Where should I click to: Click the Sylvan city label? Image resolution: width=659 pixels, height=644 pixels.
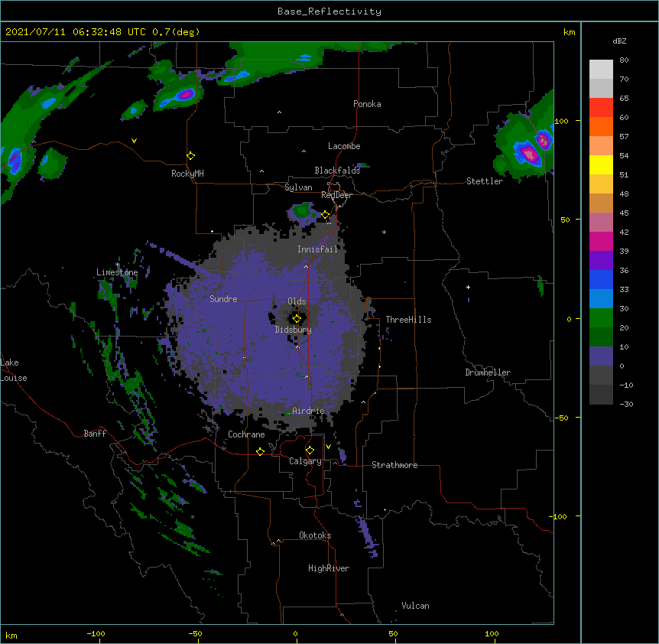coord(298,187)
